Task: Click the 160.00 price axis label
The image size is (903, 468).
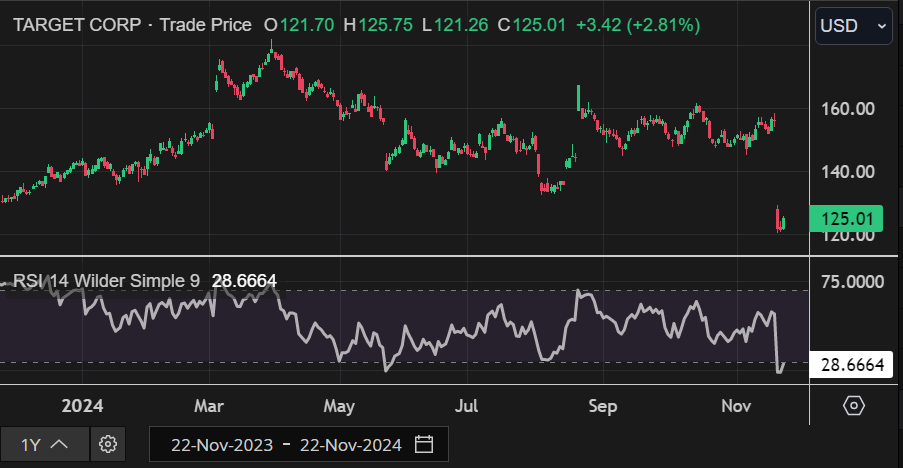Action: coord(848,109)
